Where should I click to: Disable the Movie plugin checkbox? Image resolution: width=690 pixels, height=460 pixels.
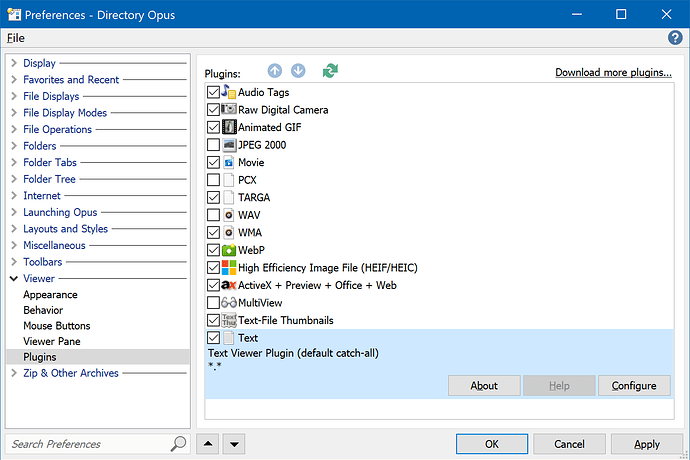[x=213, y=162]
